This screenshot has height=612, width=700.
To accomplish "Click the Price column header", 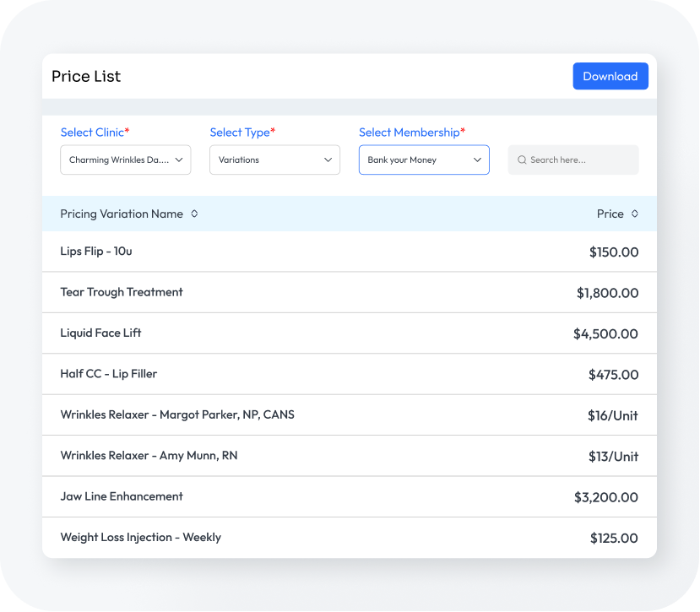I will [x=610, y=214].
